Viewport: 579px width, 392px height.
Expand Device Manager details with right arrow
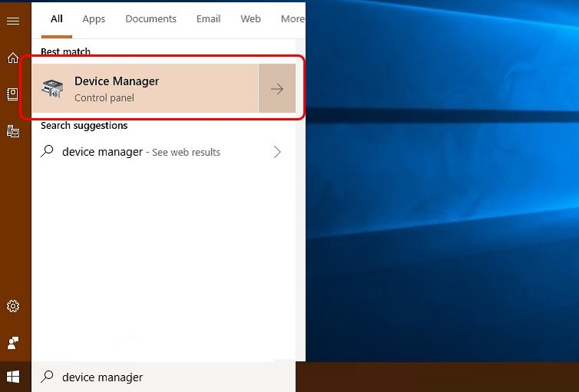click(x=277, y=89)
